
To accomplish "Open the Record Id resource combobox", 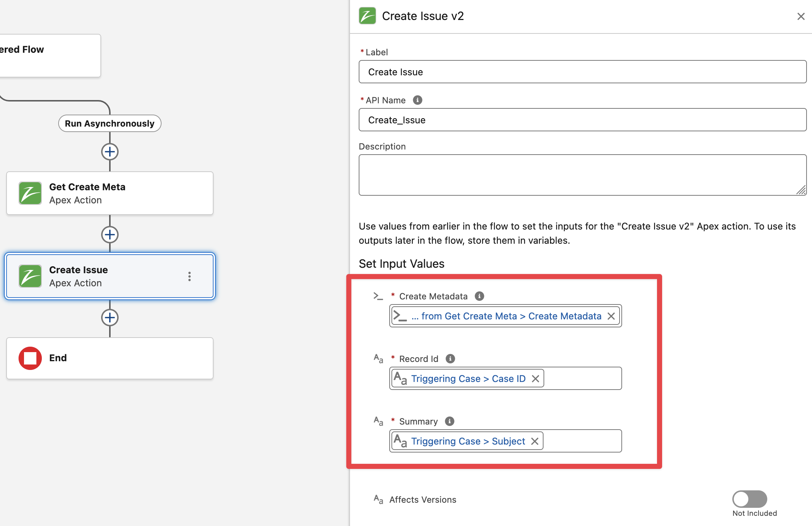I will [582, 379].
